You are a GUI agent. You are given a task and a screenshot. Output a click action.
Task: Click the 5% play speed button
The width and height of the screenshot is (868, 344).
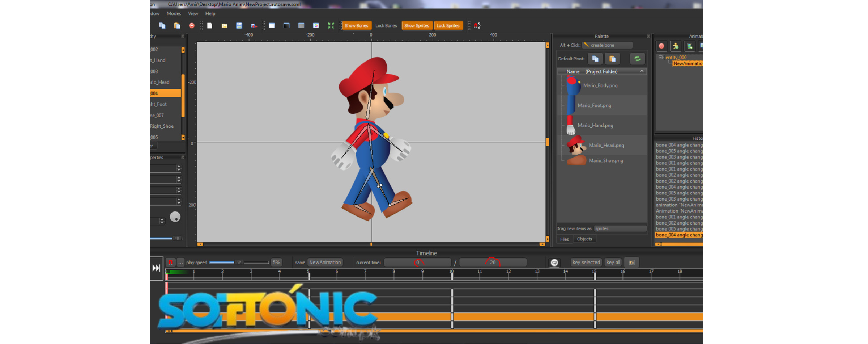(276, 262)
